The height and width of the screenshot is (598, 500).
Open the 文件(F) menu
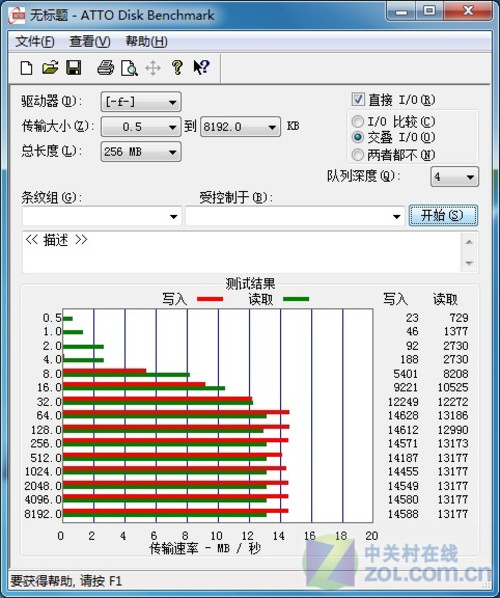point(35,41)
